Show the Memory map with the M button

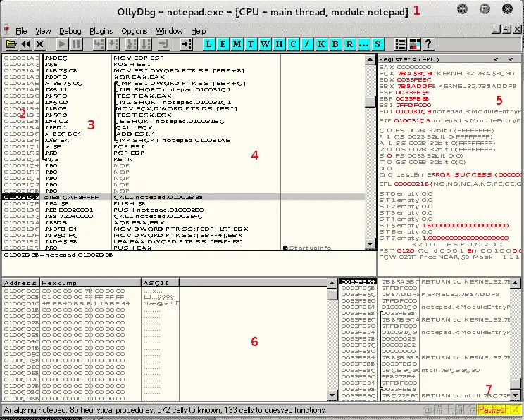237,44
